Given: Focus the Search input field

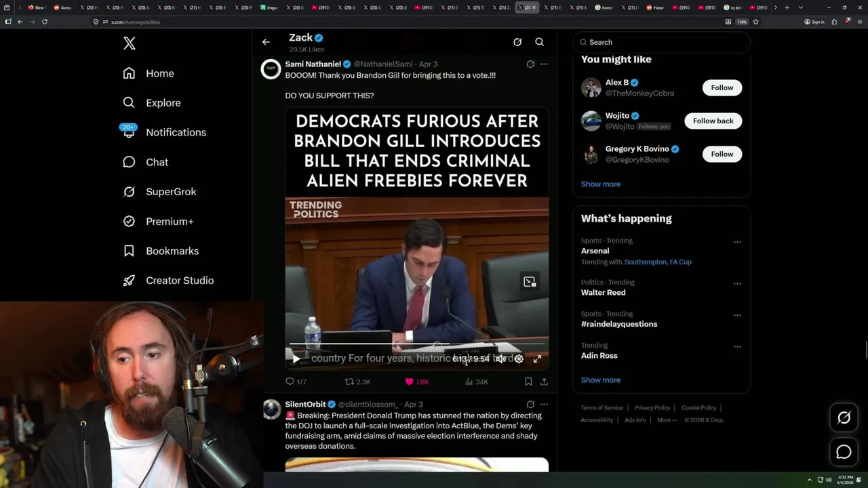Looking at the screenshot, I should (x=662, y=42).
